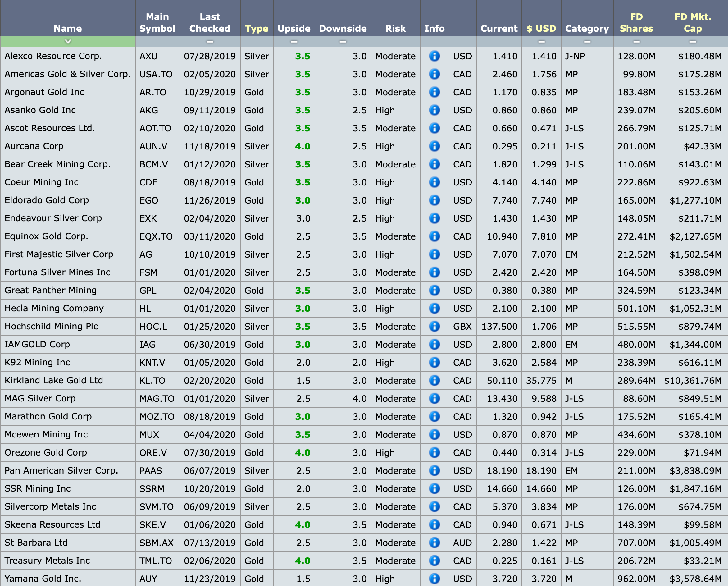The width and height of the screenshot is (728, 586).
Task: Click the $ USD column header
Action: tap(541, 28)
